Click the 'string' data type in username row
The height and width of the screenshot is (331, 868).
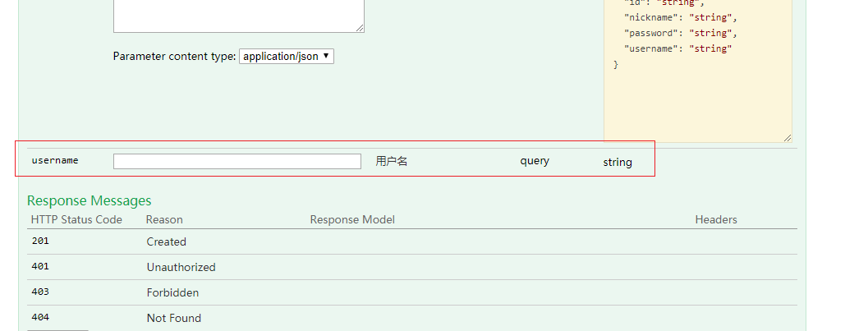618,162
